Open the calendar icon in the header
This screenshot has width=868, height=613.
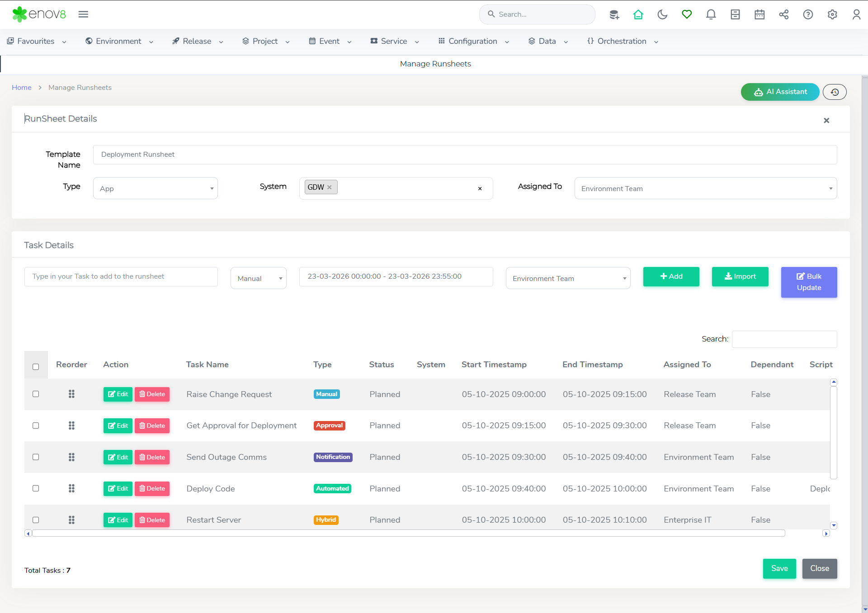pos(759,14)
